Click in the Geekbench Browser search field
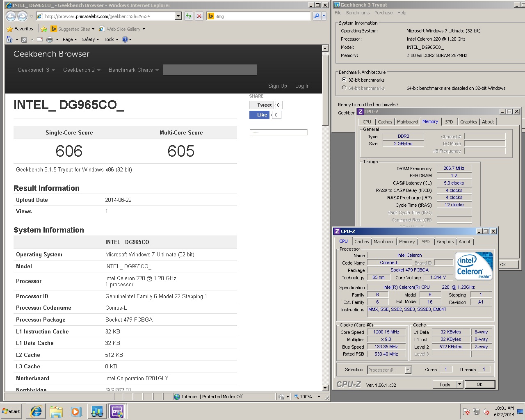525x420 pixels. (x=210, y=70)
